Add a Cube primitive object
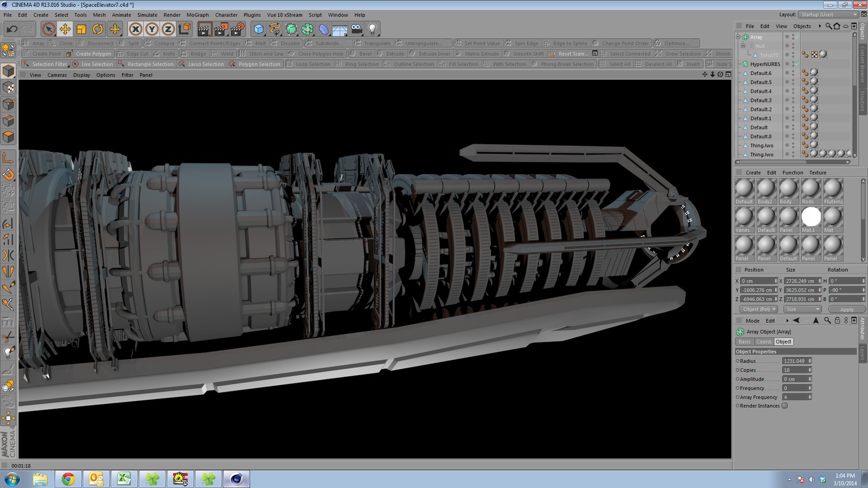The image size is (868, 488). [x=259, y=29]
